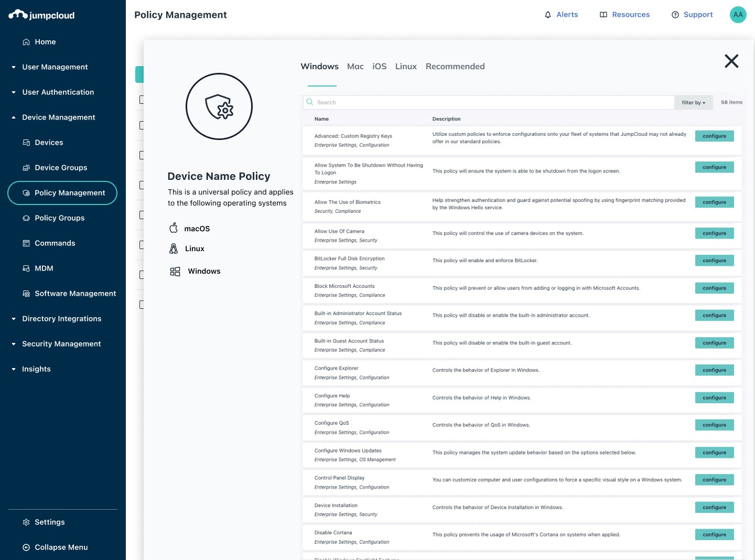Image resolution: width=755 pixels, height=560 pixels.
Task: Click the MDM sidebar icon
Action: tap(26, 268)
